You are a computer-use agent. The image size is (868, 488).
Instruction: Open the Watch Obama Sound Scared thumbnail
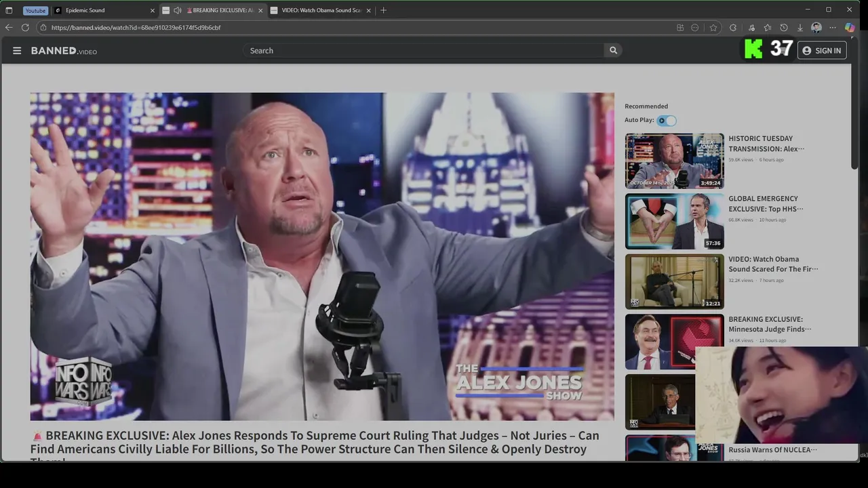tap(674, 281)
